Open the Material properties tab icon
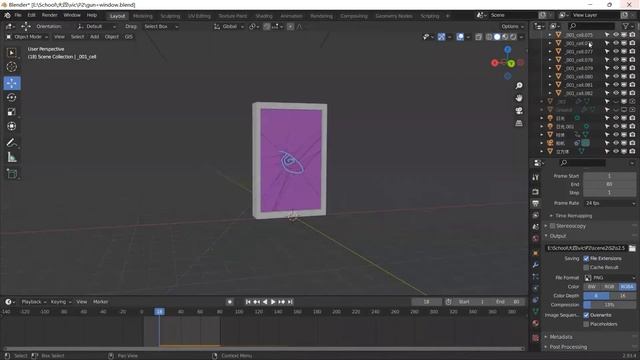 pos(536,323)
